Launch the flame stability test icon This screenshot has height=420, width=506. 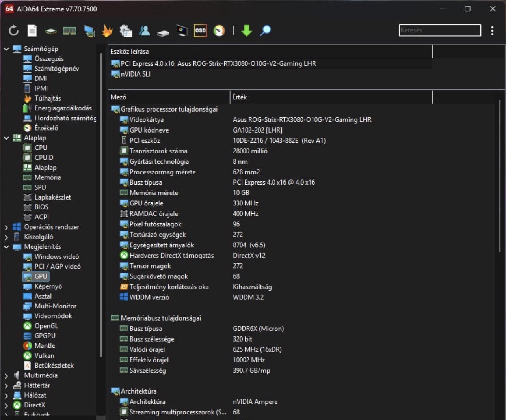pyautogui.click(x=107, y=30)
